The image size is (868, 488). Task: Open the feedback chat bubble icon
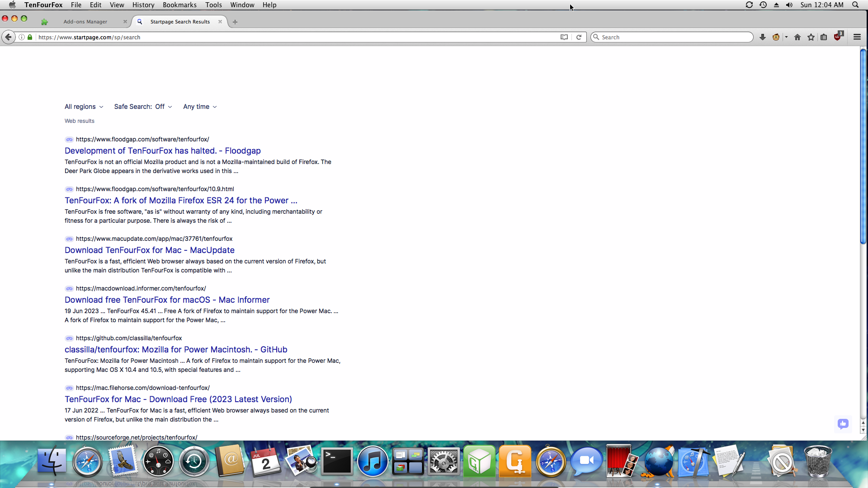pos(843,424)
